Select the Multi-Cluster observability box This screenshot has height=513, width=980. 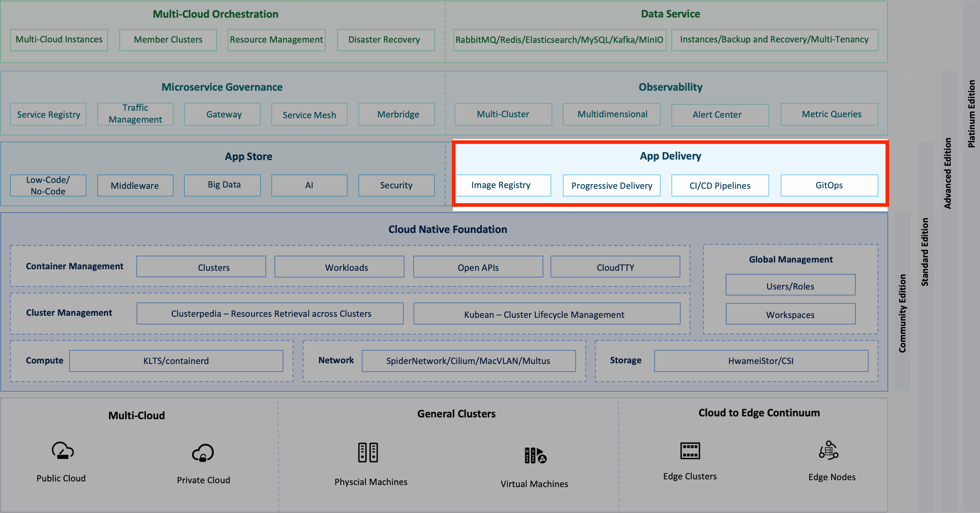[503, 114]
